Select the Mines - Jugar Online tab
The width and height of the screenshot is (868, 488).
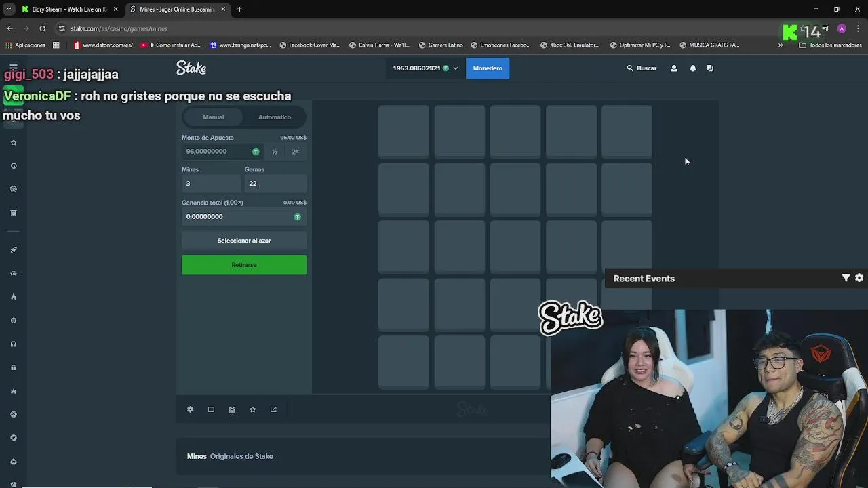point(176,9)
